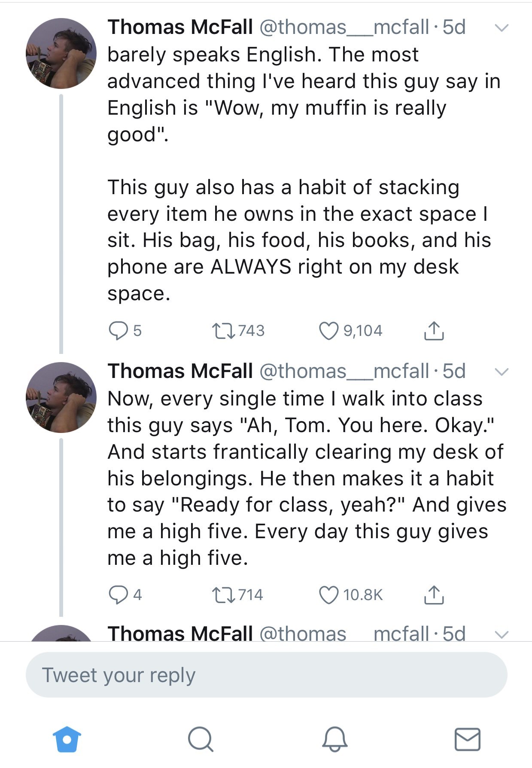Viewport: 532px width, 768px height.
Task: Open @thomas__mcfall handle on first tweet
Action: coord(344,27)
